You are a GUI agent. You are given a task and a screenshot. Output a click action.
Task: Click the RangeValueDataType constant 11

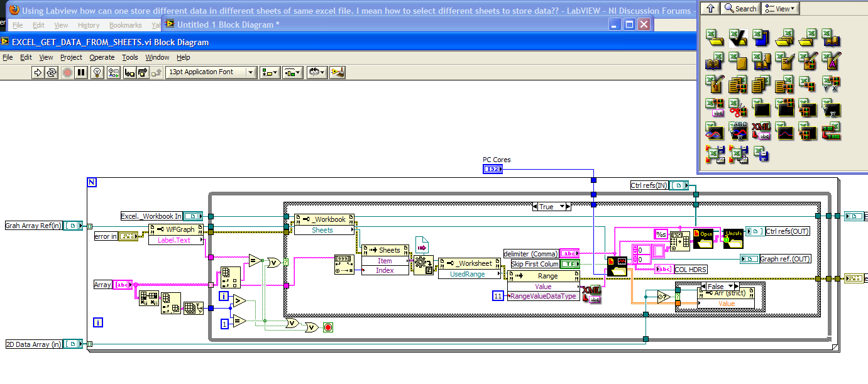pyautogui.click(x=498, y=296)
